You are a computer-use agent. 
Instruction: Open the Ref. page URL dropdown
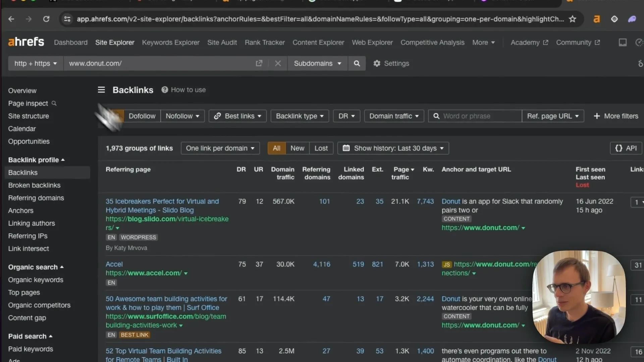click(553, 116)
